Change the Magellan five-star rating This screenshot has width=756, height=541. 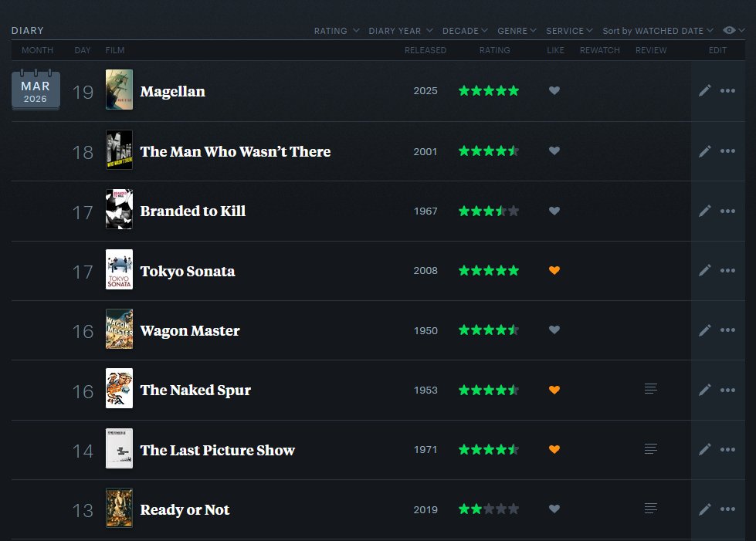coord(488,90)
